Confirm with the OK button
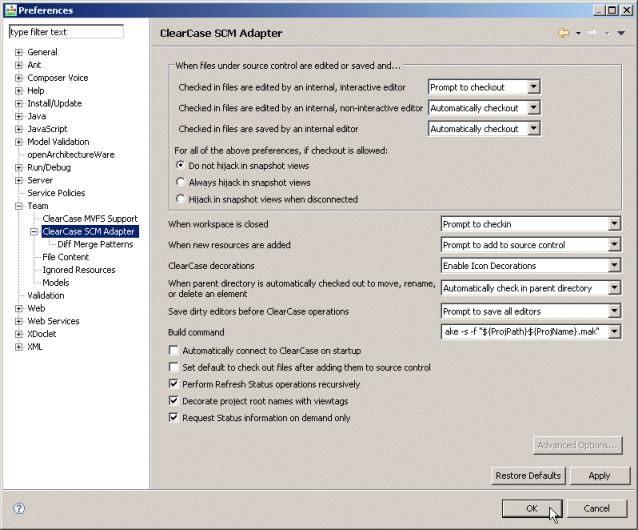Screen dimensions: 638x530 532,508
